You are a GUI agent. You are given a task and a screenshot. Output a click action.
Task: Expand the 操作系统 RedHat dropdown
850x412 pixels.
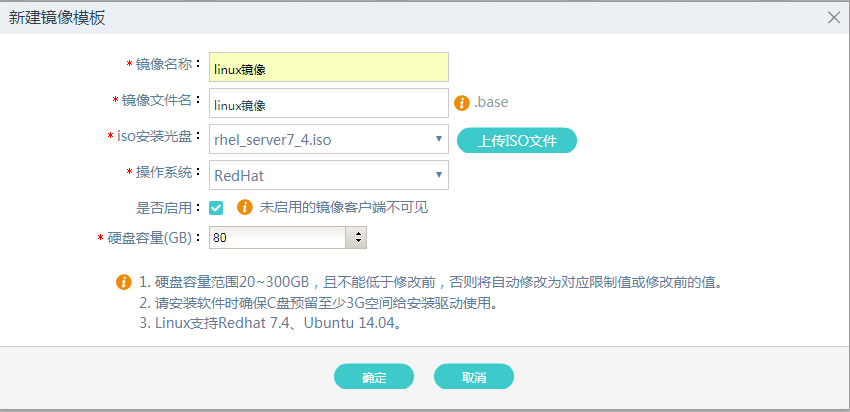329,175
